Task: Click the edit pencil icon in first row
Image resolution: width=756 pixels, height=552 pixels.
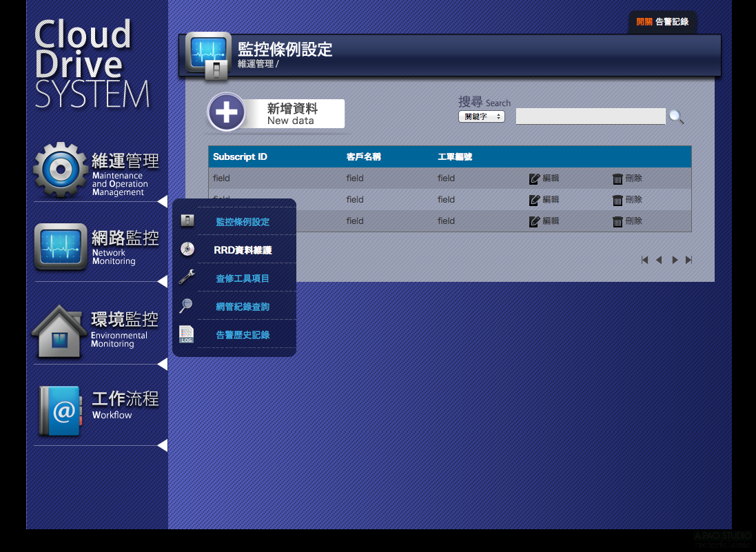Action: (x=534, y=178)
